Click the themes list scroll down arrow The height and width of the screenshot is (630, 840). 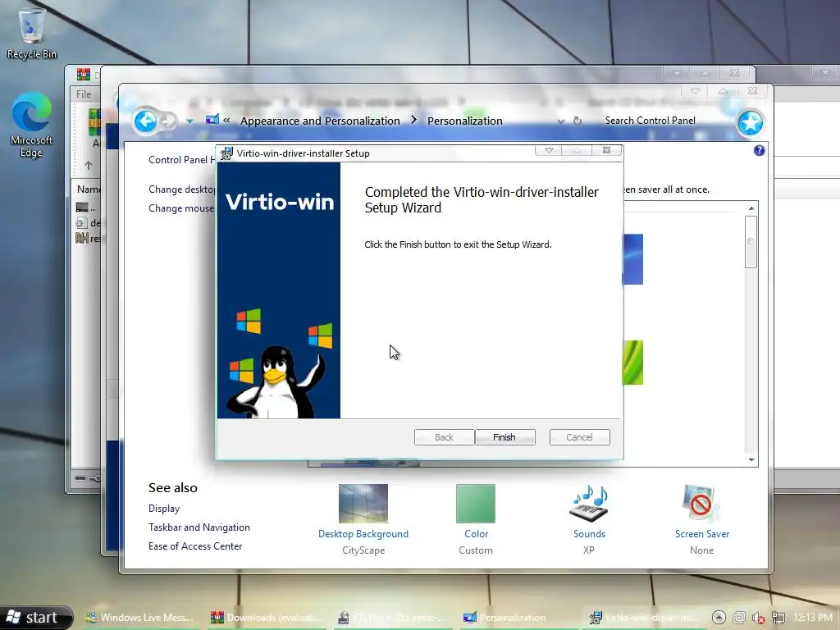(x=751, y=459)
